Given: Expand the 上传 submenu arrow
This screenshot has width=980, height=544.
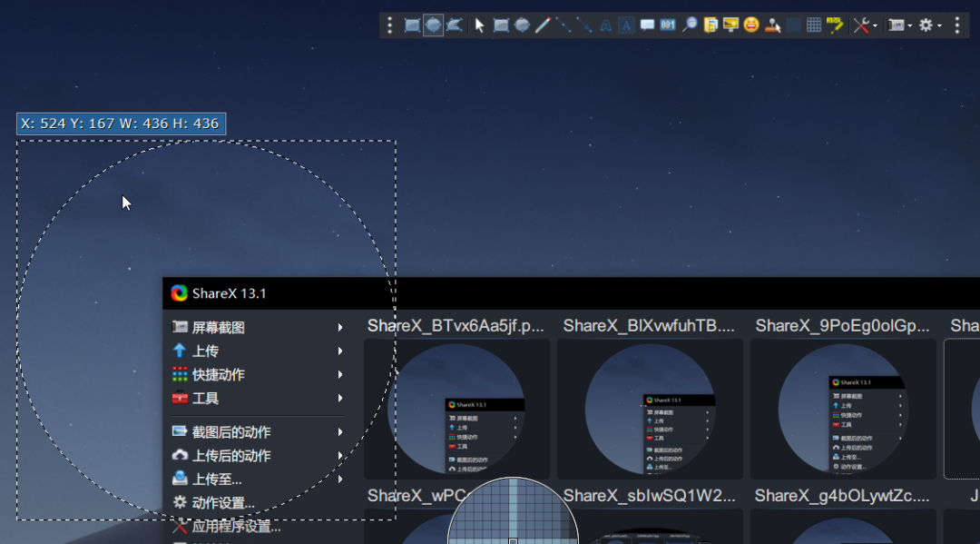Looking at the screenshot, I should tap(340, 351).
